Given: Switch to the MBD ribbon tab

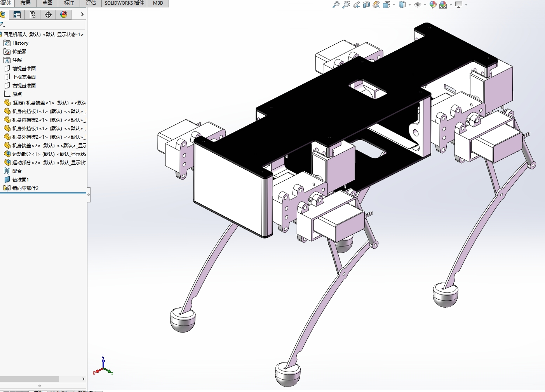Looking at the screenshot, I should click(158, 3).
